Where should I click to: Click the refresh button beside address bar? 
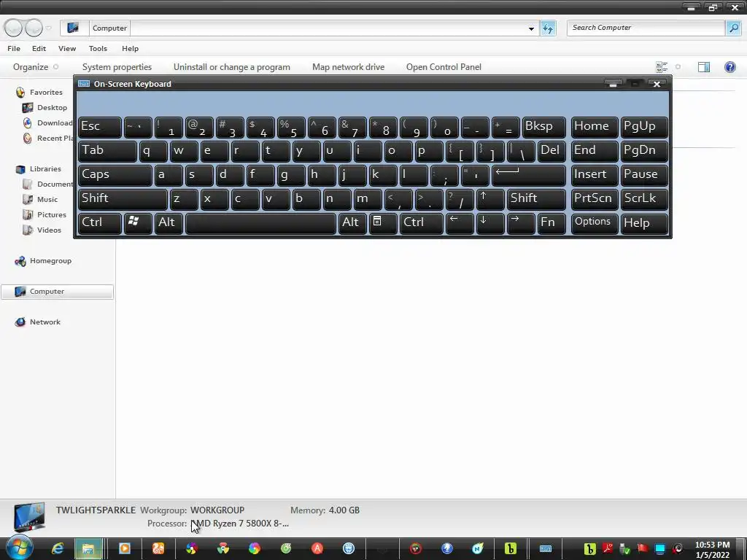tap(548, 28)
